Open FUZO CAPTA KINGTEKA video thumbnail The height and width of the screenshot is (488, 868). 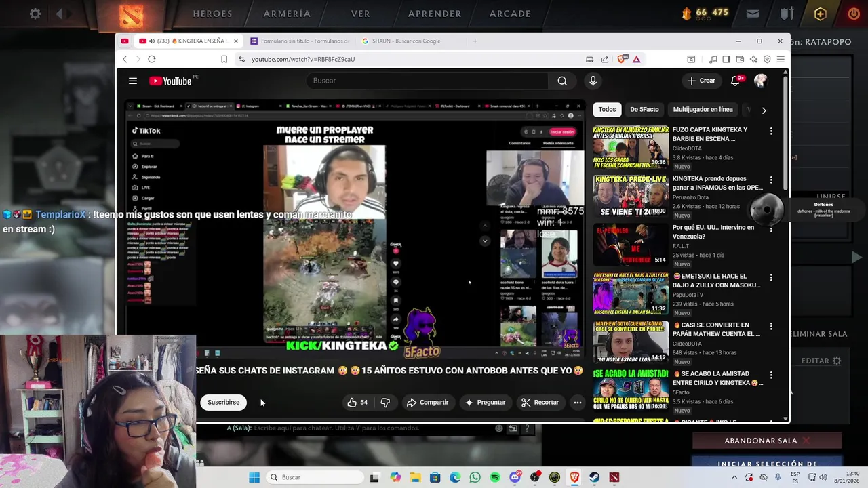click(631, 147)
